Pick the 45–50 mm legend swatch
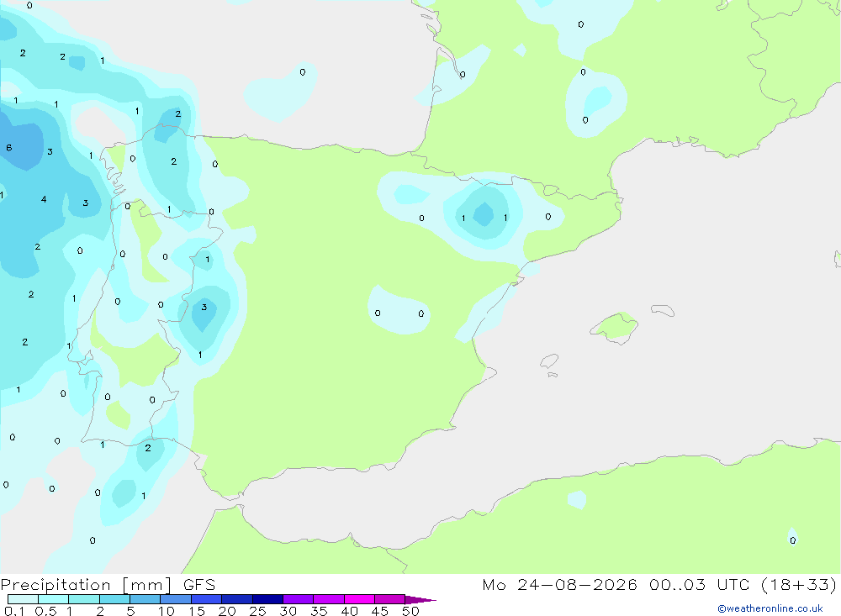 (390, 599)
